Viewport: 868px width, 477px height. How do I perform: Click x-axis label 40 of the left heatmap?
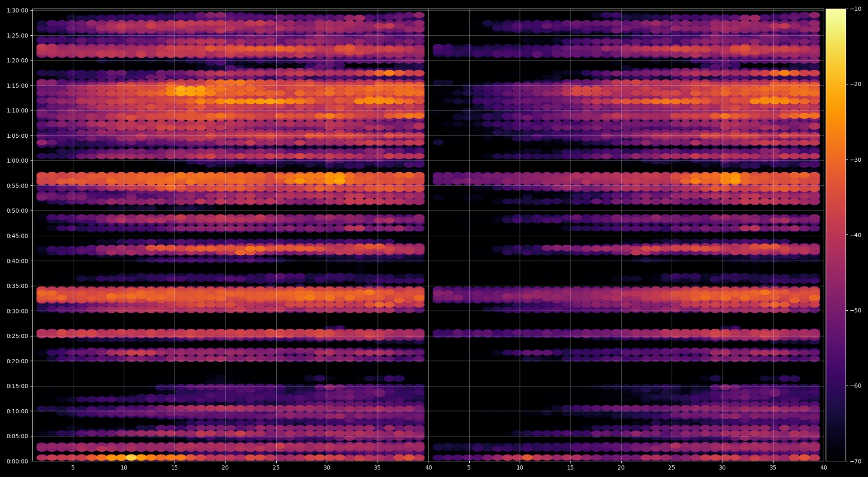coord(428,468)
